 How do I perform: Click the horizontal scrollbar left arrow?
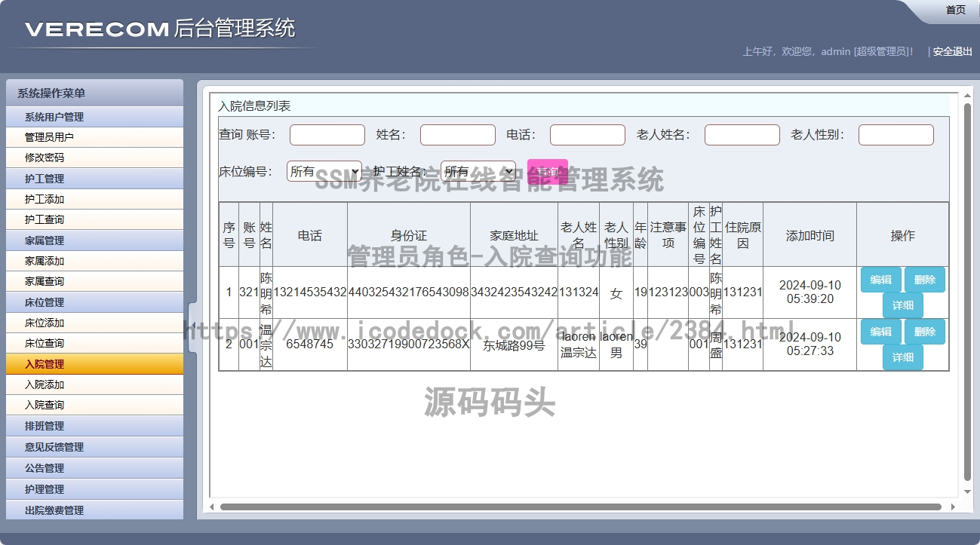pos(212,507)
